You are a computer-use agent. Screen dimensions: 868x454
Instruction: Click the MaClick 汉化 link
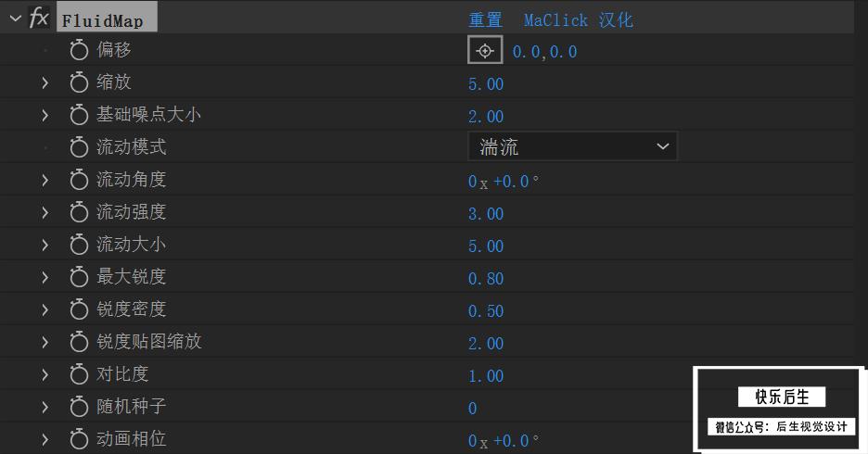click(579, 20)
